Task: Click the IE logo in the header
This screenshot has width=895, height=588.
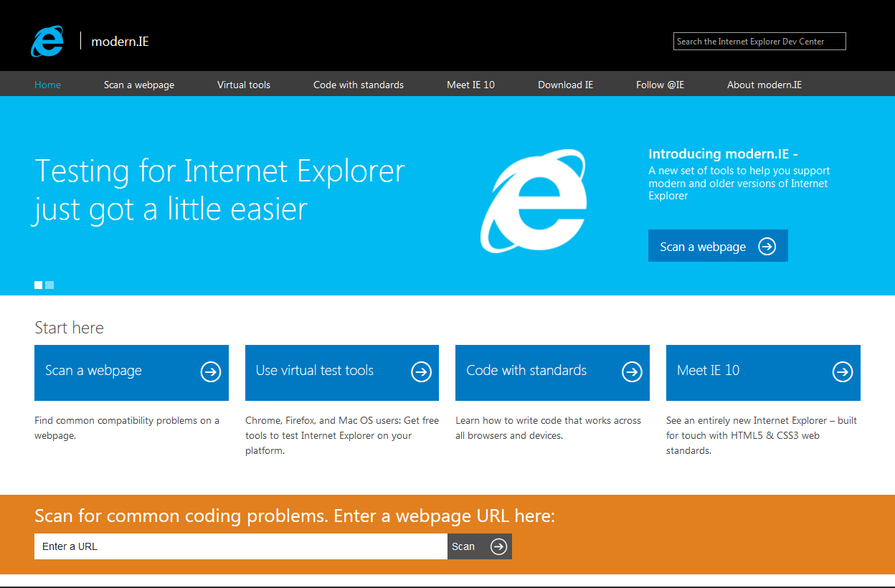Action: tap(47, 41)
